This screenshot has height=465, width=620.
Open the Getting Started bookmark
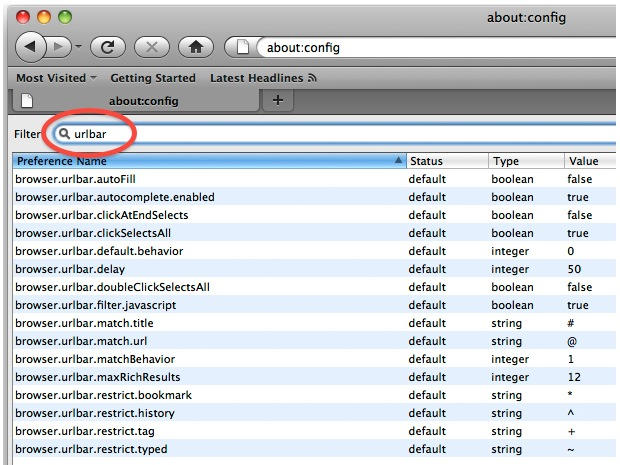(152, 78)
